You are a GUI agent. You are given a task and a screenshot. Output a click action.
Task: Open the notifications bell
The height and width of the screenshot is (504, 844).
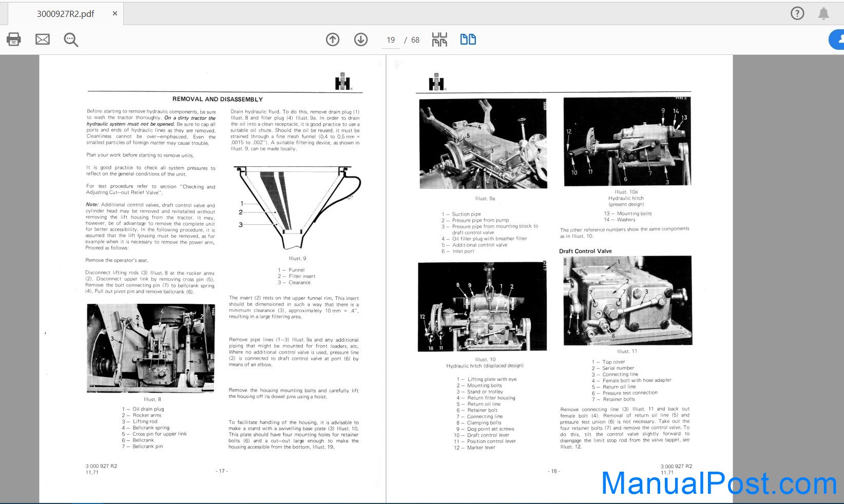pyautogui.click(x=823, y=13)
